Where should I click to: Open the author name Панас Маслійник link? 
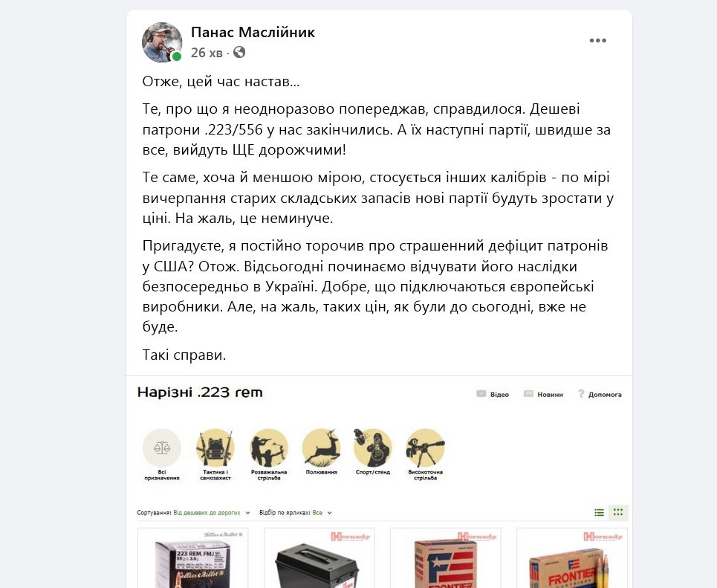coord(253,33)
